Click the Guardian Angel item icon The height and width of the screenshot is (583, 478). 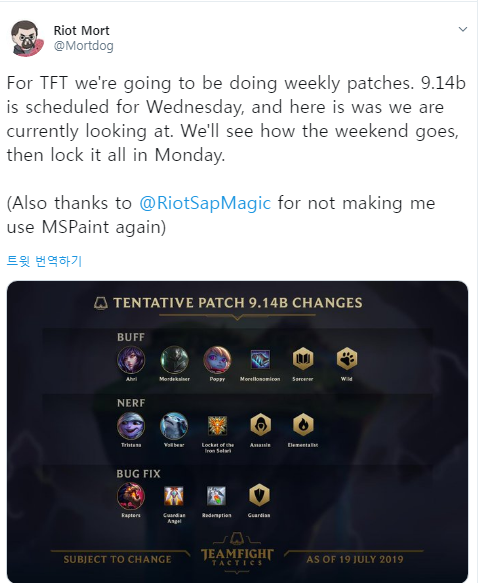pos(174,496)
